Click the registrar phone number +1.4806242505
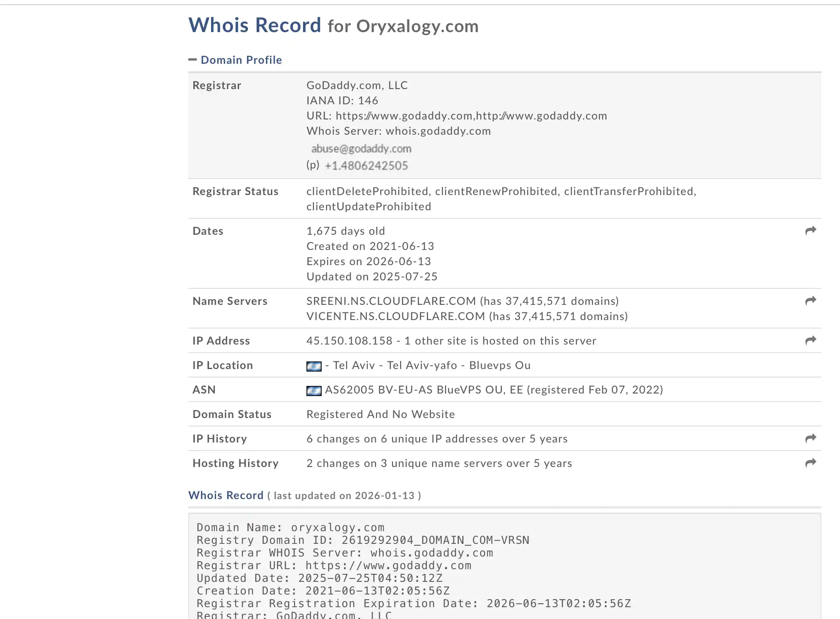 pos(366,166)
